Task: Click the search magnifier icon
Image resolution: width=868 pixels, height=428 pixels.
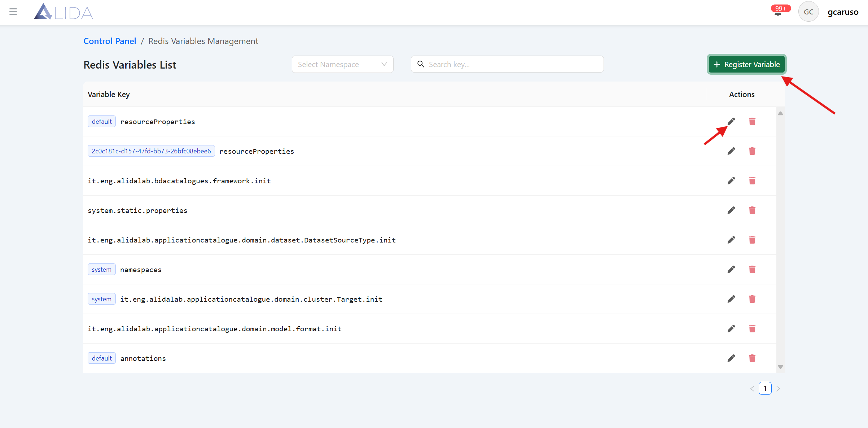Action: (x=421, y=64)
